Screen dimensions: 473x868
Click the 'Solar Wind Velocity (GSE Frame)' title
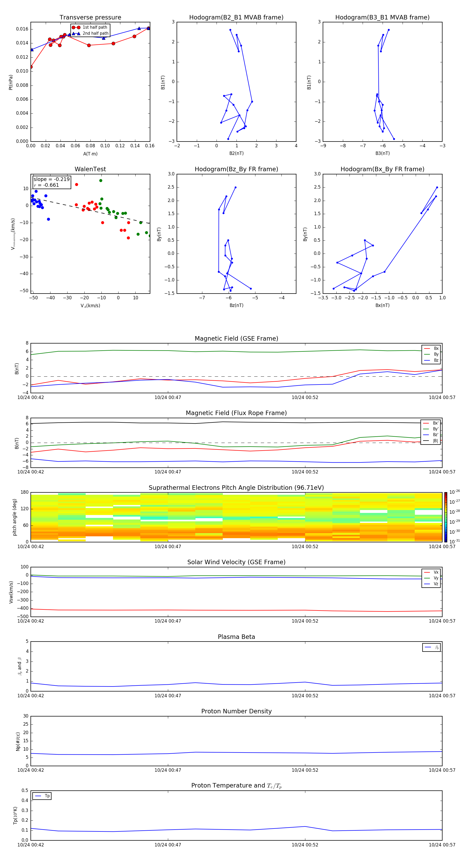tap(236, 562)
